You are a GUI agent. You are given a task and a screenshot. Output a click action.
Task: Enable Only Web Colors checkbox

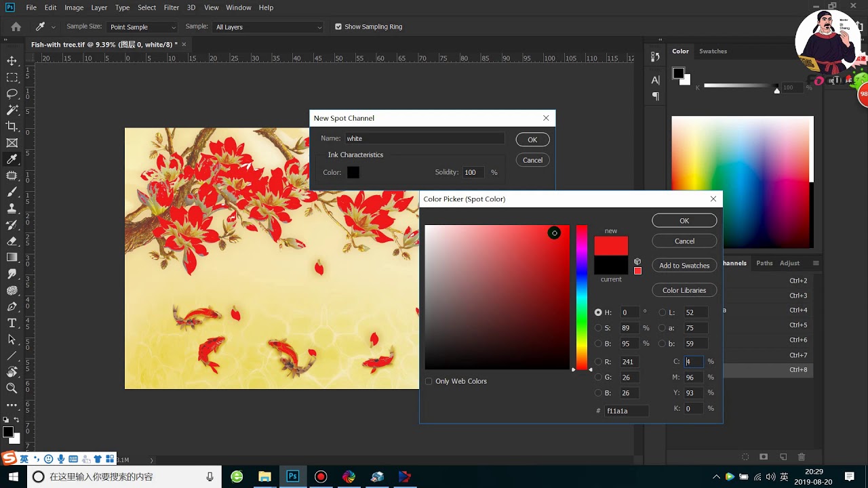(429, 382)
